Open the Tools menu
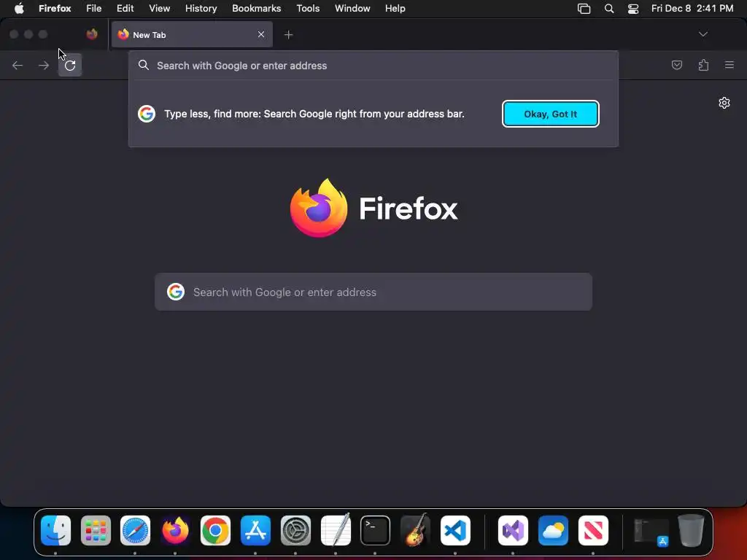The image size is (747, 560). point(308,8)
